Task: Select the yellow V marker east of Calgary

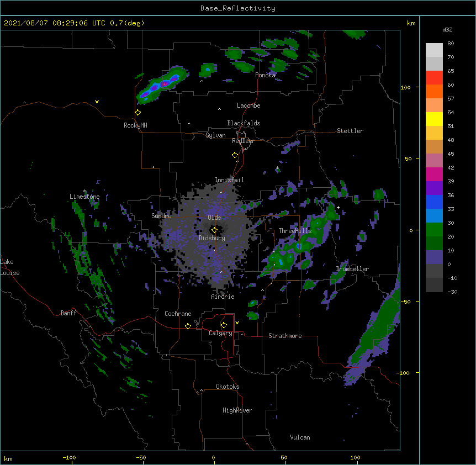Action: pos(237,323)
